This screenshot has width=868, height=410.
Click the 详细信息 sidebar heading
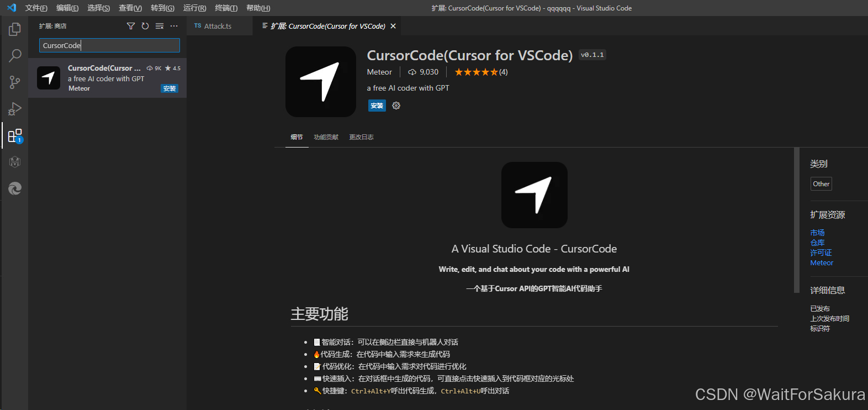click(828, 290)
